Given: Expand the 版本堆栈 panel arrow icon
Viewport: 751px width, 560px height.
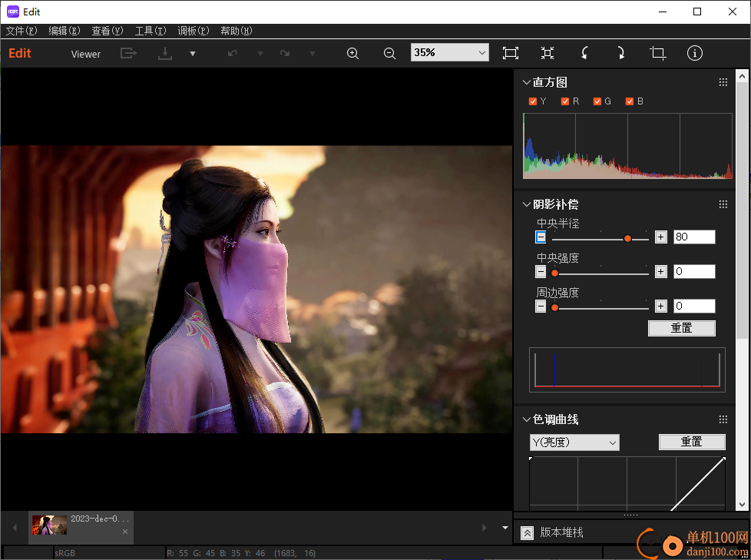Looking at the screenshot, I should (527, 532).
